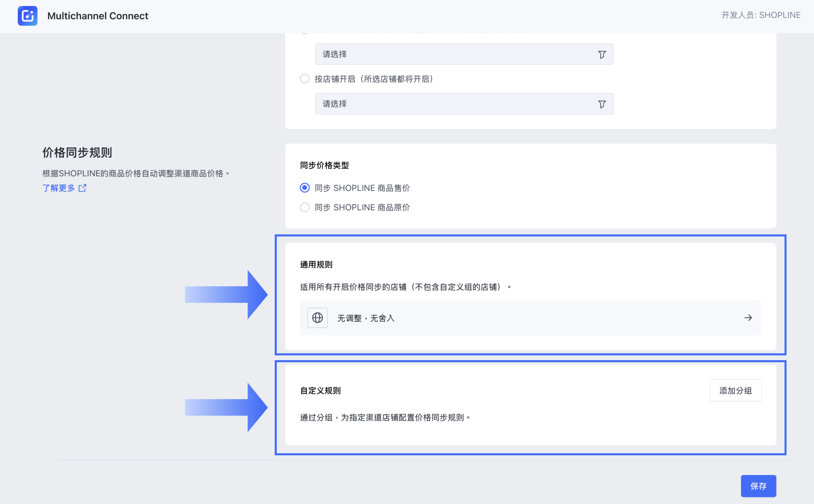The height and width of the screenshot is (504, 814).
Task: Click the external link icon beside 了解更多
Action: pyautogui.click(x=83, y=188)
